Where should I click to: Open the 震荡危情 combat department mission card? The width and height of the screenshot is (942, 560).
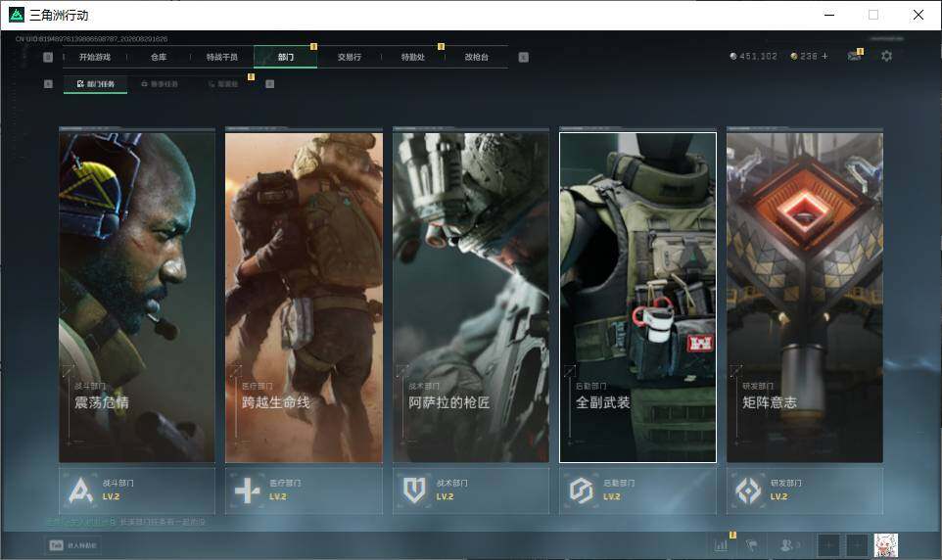point(137,298)
